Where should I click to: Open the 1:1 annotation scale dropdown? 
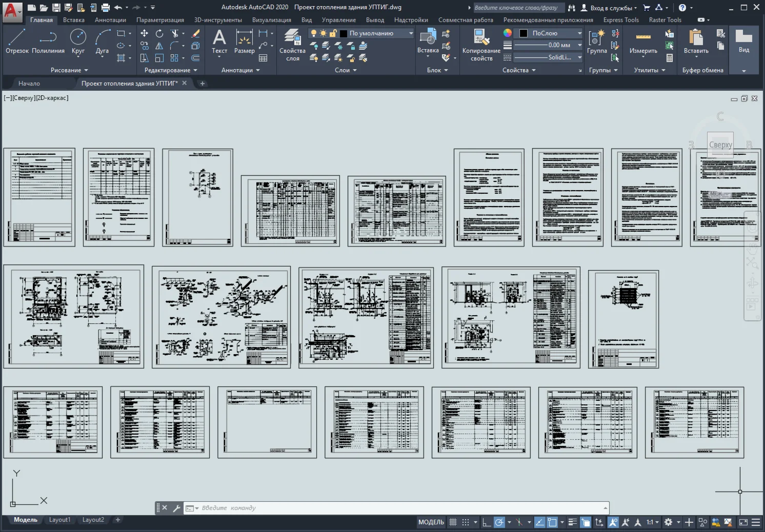click(x=653, y=522)
